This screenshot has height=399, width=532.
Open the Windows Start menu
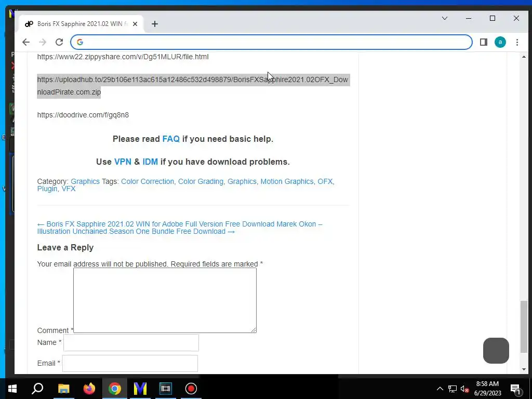tap(12, 389)
